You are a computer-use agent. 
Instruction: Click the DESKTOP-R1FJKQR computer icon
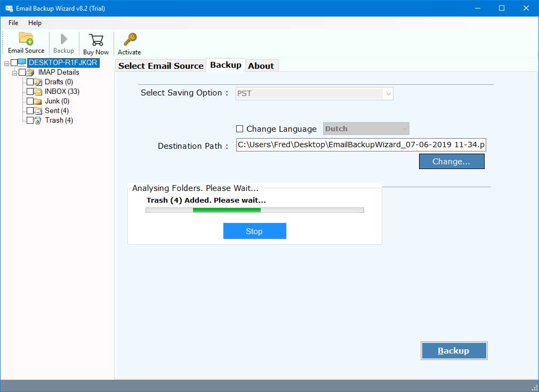(22, 62)
